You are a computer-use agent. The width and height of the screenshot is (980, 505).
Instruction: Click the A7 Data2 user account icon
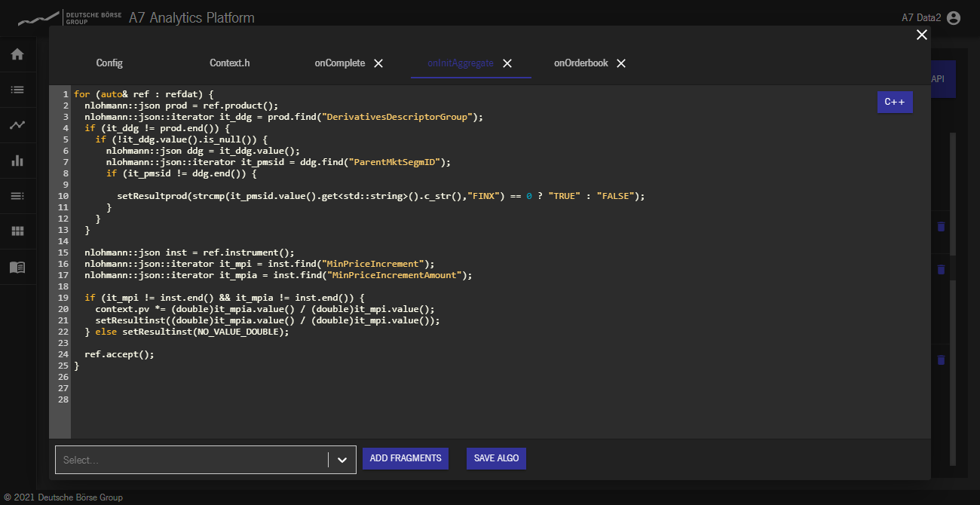click(954, 18)
